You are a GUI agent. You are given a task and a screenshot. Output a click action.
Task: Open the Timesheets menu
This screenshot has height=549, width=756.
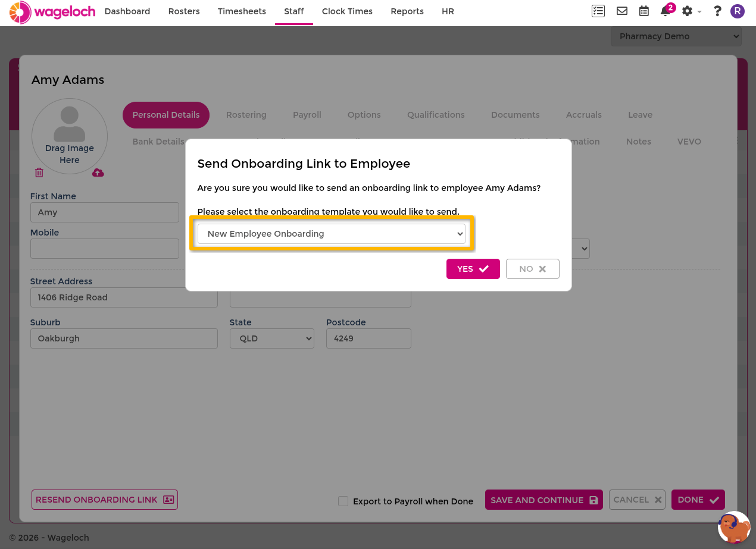[x=242, y=11]
